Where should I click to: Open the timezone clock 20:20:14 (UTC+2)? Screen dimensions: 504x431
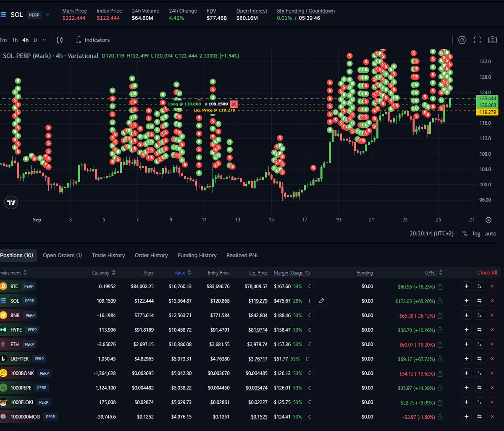pos(431,233)
